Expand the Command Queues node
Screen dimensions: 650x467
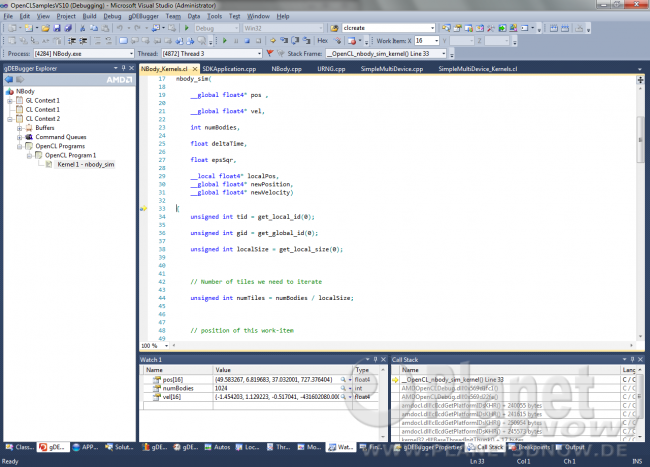tap(19, 137)
